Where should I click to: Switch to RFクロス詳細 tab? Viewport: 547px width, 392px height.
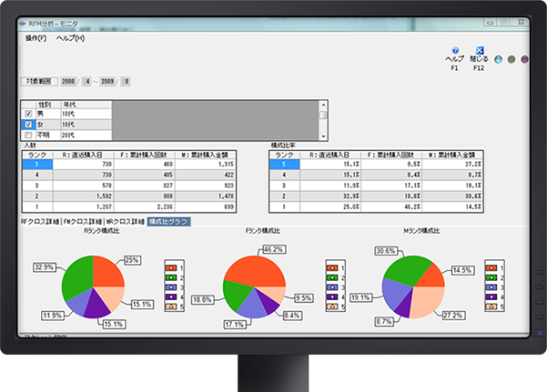point(40,221)
